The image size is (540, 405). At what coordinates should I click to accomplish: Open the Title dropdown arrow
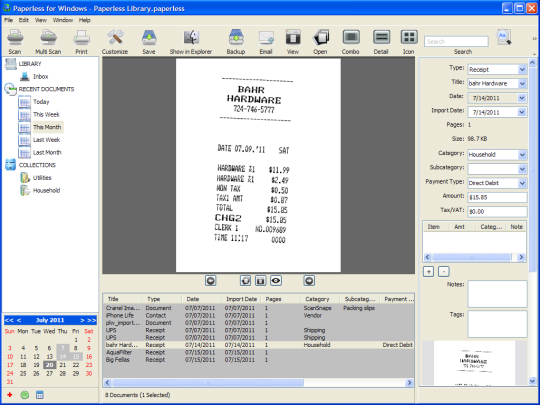click(522, 84)
